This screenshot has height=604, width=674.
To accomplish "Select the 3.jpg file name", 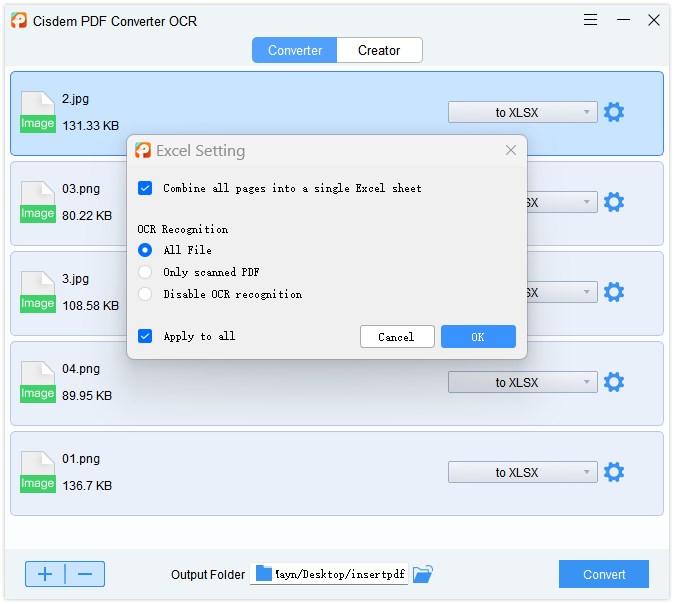I will pos(75,279).
